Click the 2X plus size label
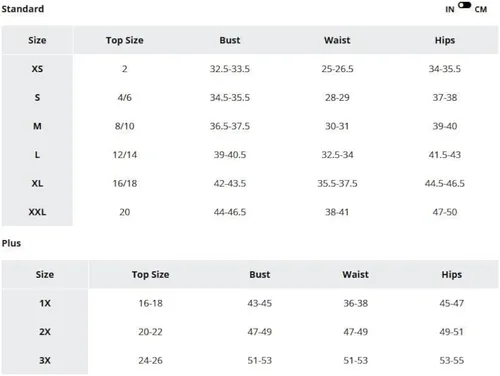The width and height of the screenshot is (500, 376). [x=45, y=332]
